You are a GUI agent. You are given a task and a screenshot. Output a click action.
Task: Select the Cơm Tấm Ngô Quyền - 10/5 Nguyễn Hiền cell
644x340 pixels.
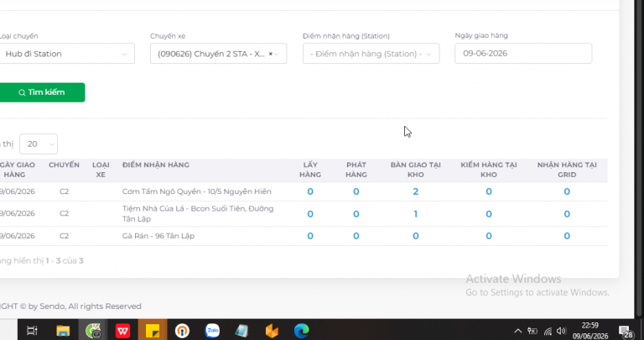tap(197, 191)
